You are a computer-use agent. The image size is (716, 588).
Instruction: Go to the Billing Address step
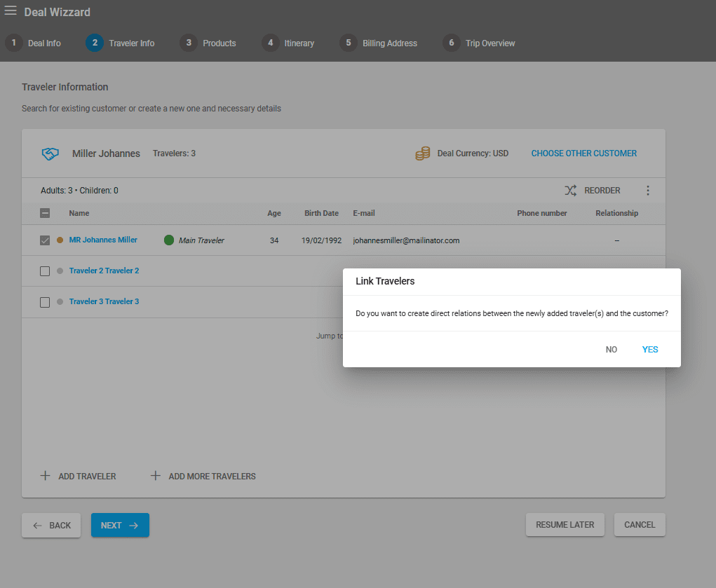tap(379, 43)
